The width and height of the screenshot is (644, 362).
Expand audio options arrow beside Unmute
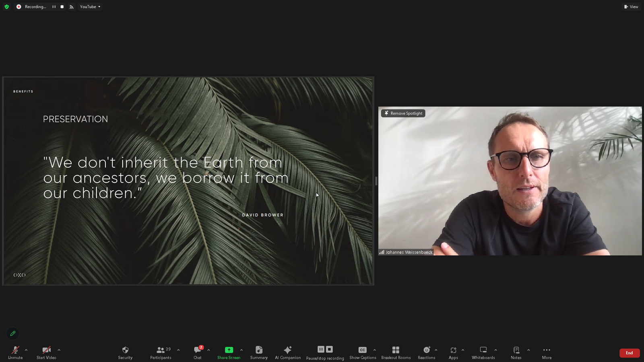click(x=26, y=350)
